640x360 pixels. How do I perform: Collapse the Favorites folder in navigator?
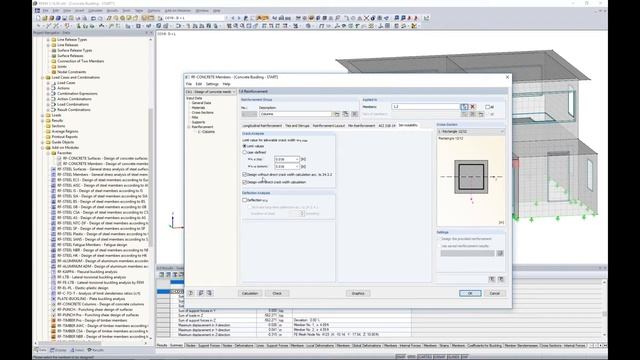[x=48, y=153]
